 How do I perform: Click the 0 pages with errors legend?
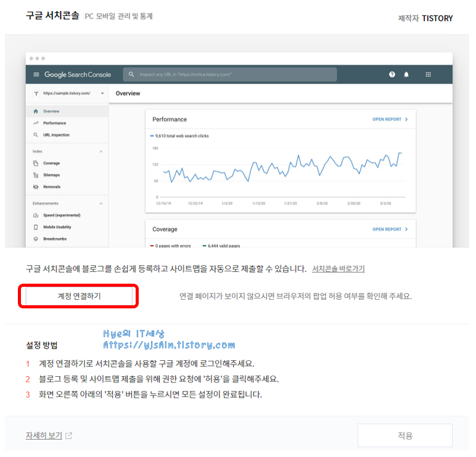[x=171, y=245]
